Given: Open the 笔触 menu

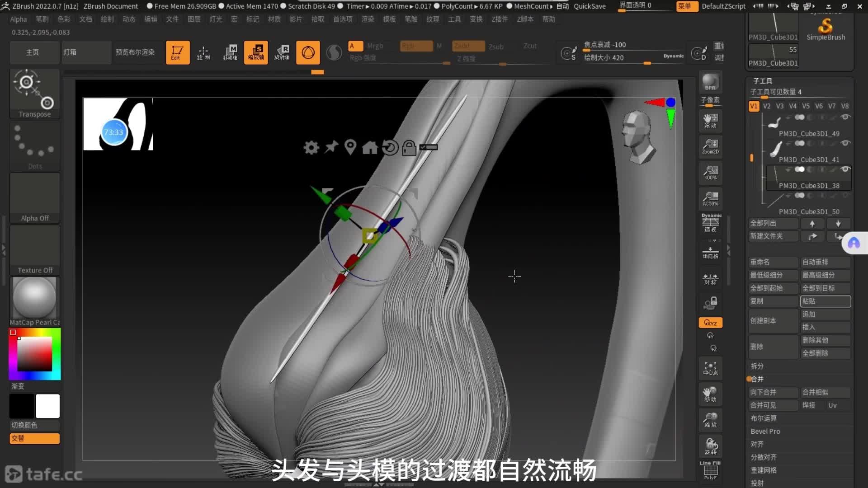Looking at the screenshot, I should (410, 19).
